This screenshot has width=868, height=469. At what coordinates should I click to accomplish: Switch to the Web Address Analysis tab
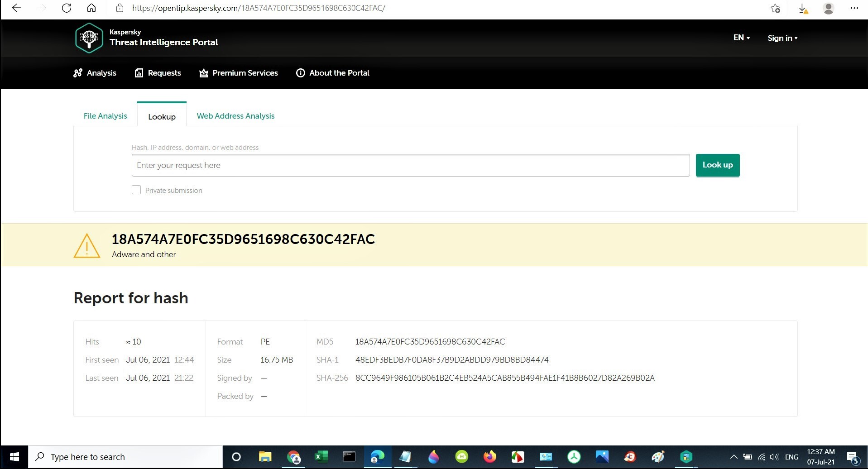pos(235,116)
